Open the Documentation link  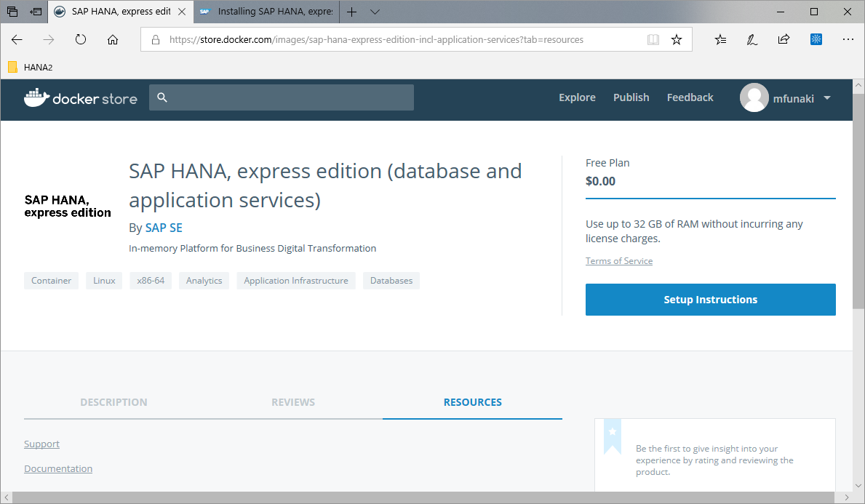58,468
